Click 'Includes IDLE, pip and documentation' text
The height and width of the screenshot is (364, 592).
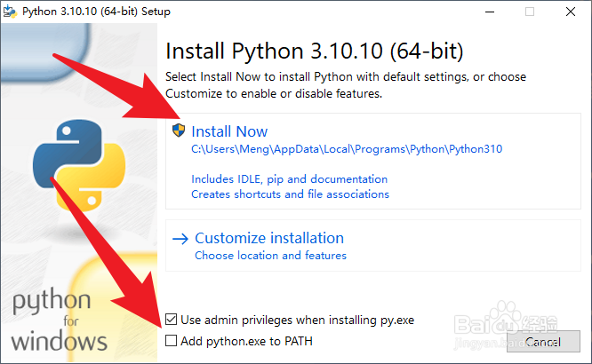tap(289, 179)
